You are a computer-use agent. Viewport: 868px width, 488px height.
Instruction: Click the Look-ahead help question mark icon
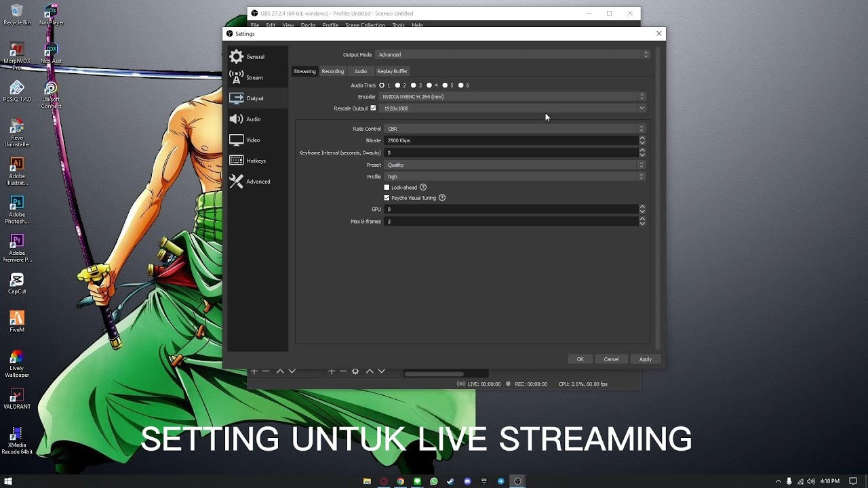click(x=423, y=187)
